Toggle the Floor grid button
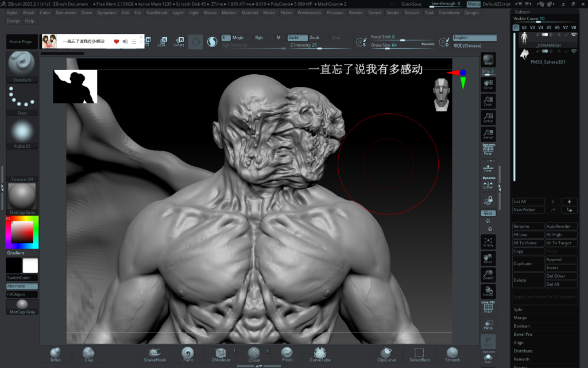 (488, 167)
